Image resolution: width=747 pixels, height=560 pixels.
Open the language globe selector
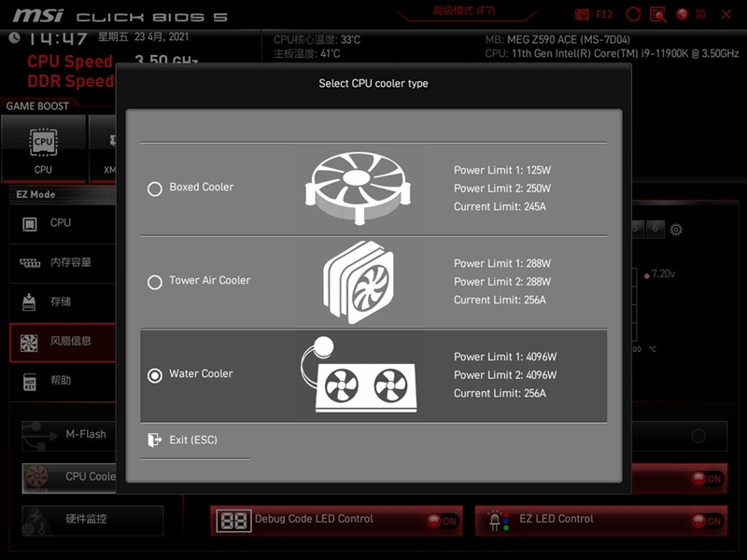[682, 14]
